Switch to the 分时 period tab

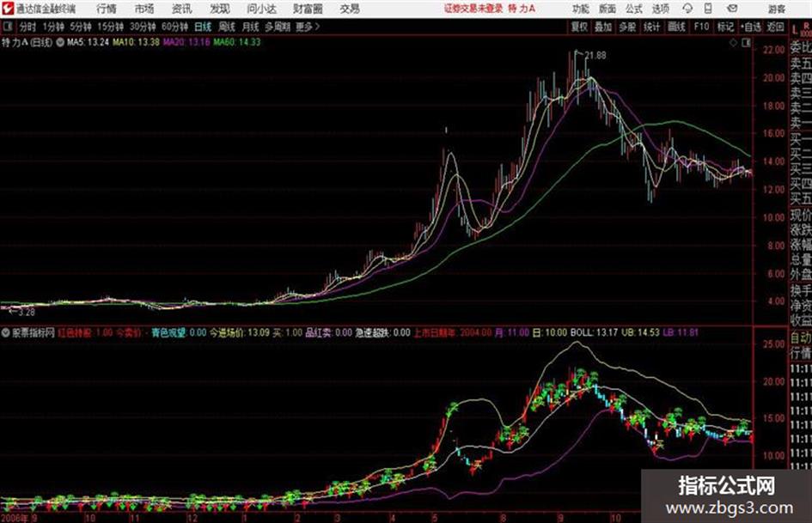[x=27, y=27]
